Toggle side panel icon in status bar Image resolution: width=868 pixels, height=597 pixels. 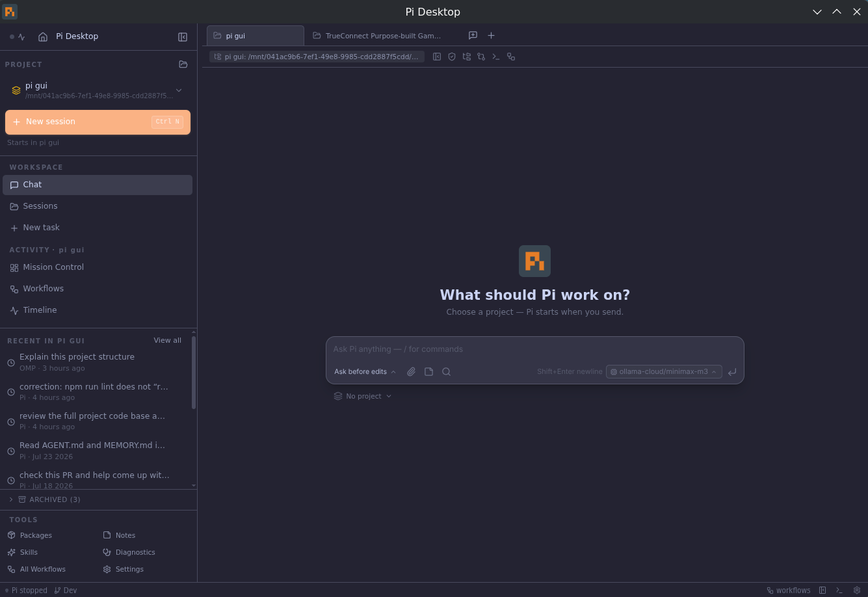point(822,590)
